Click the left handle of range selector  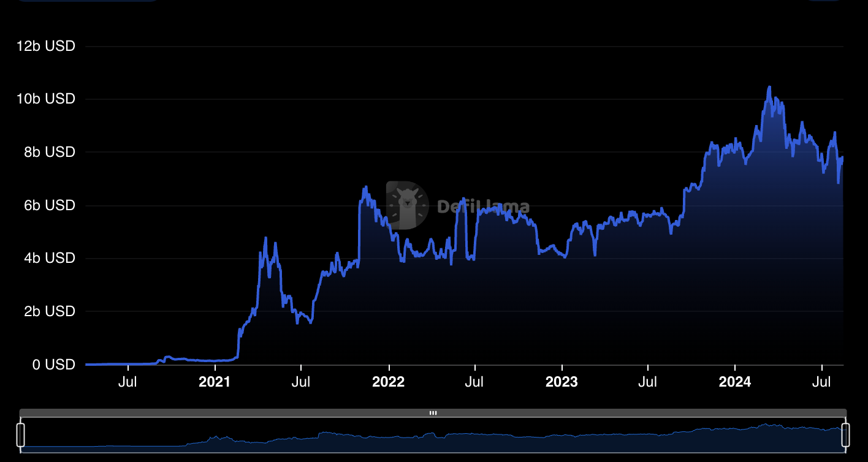(x=21, y=434)
